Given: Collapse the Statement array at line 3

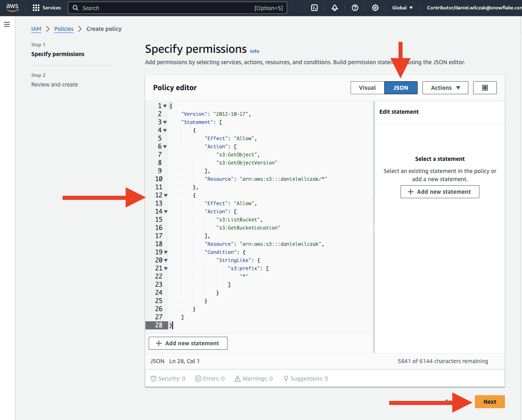Looking at the screenshot, I should 165,122.
